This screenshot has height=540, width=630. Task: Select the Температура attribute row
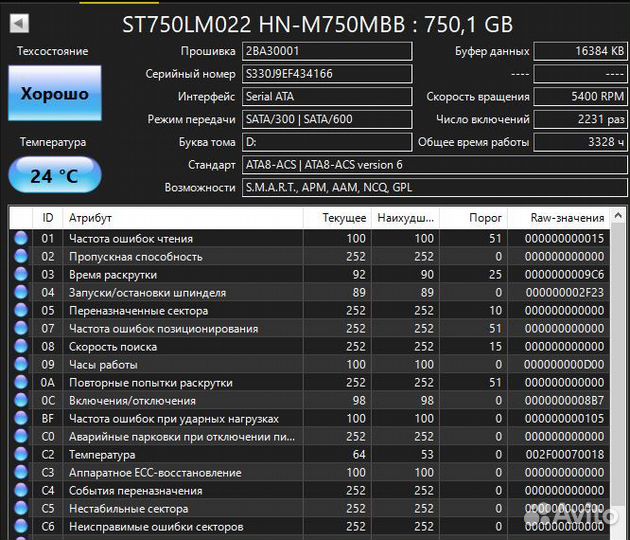coord(309,454)
